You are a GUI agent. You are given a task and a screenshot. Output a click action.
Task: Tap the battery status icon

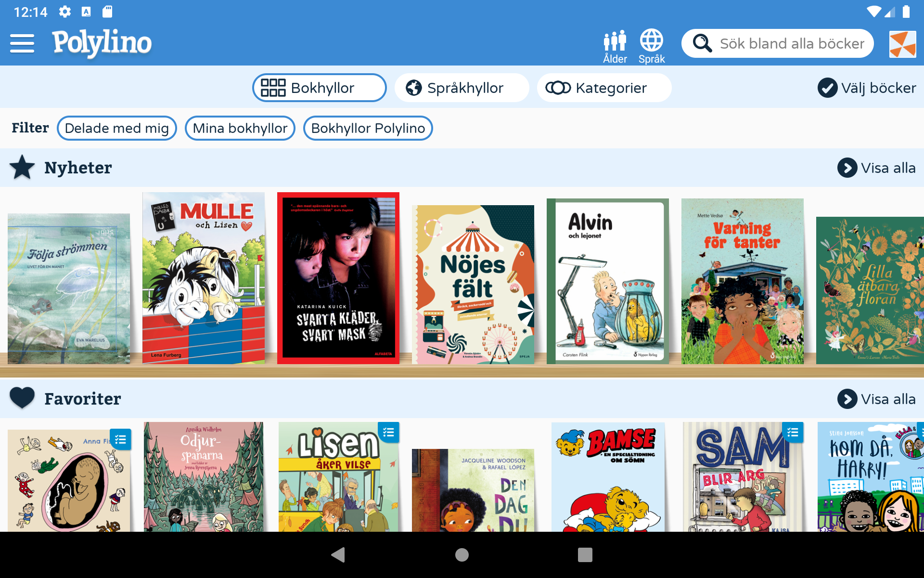click(x=906, y=12)
